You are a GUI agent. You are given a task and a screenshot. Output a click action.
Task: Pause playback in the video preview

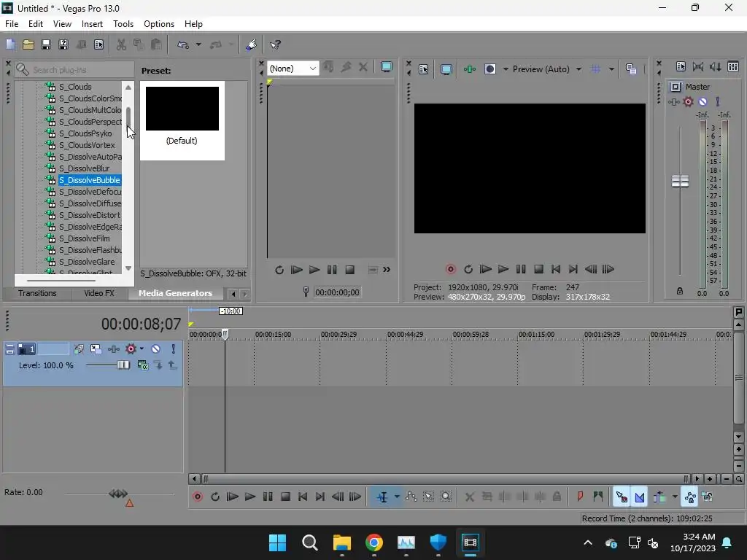point(521,270)
